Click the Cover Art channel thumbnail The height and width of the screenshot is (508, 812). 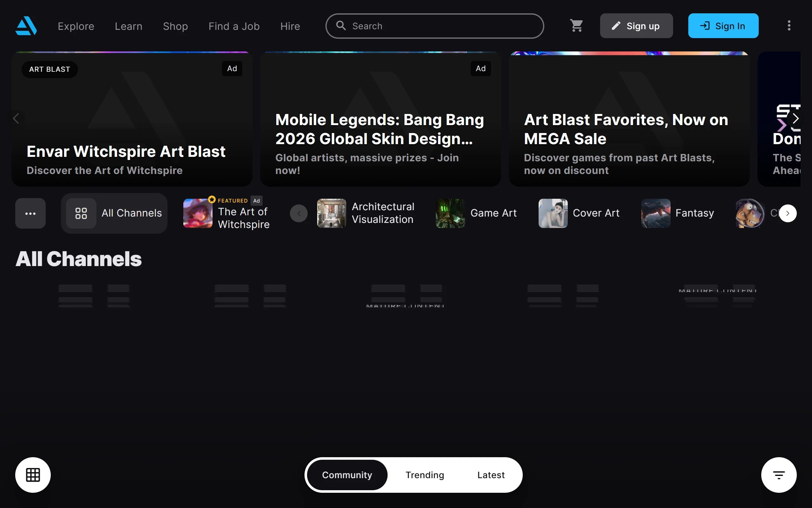point(553,213)
